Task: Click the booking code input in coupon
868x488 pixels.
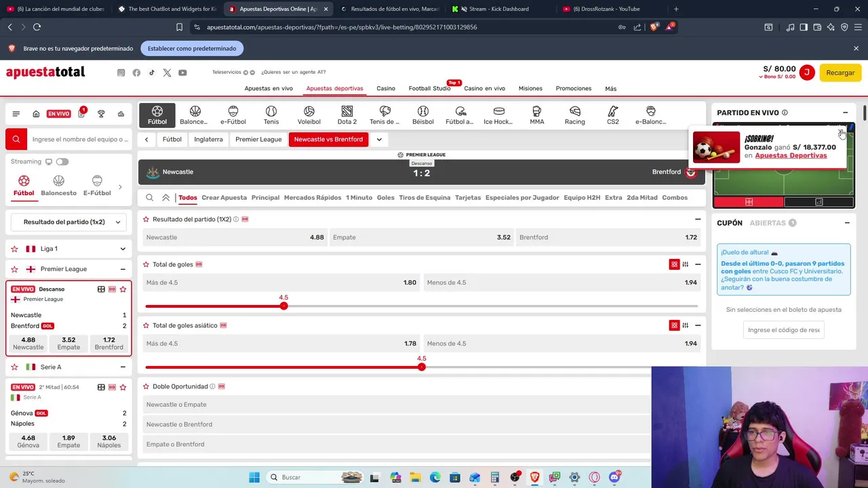Action: click(x=784, y=330)
